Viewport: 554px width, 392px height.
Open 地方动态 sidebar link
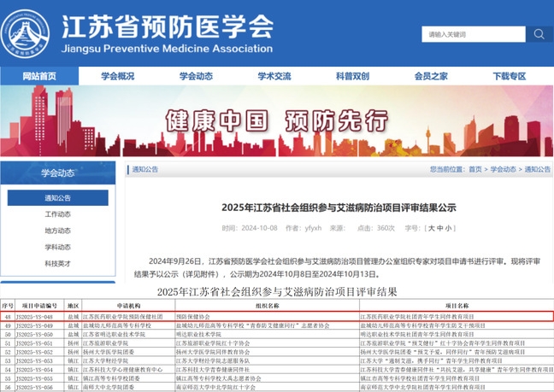57,231
